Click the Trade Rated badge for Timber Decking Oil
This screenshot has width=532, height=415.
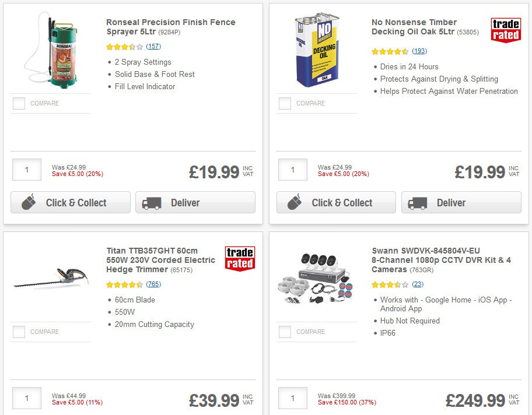point(506,31)
